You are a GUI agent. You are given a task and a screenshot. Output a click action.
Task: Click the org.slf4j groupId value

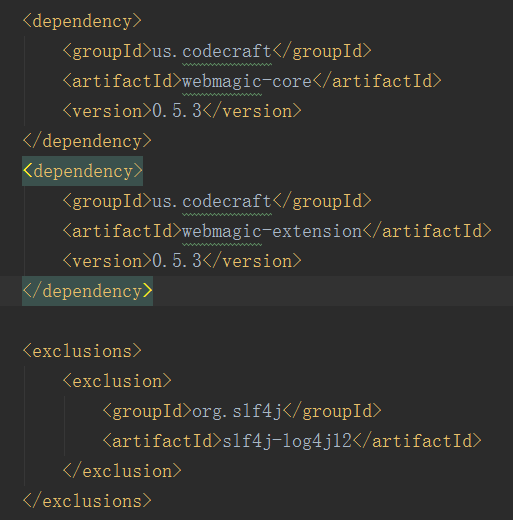[x=237, y=411]
